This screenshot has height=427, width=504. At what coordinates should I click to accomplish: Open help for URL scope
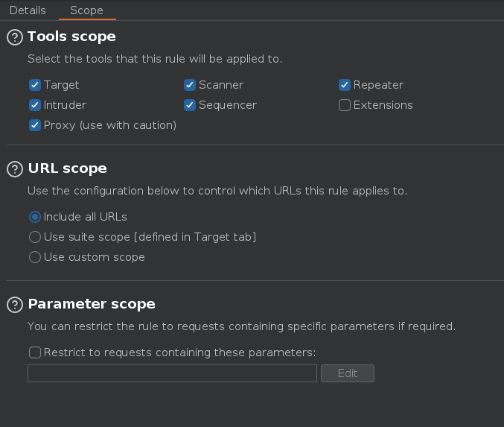tap(15, 169)
